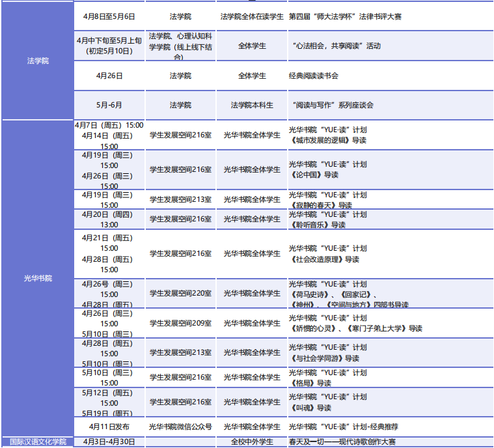Screen dimensions: 494x448
Task: Select the 经典阅读读书会 event cell
Action: coord(314,76)
